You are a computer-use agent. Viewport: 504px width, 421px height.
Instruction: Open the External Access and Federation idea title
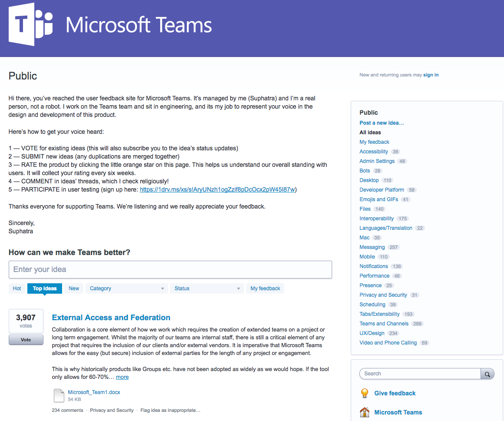[111, 318]
